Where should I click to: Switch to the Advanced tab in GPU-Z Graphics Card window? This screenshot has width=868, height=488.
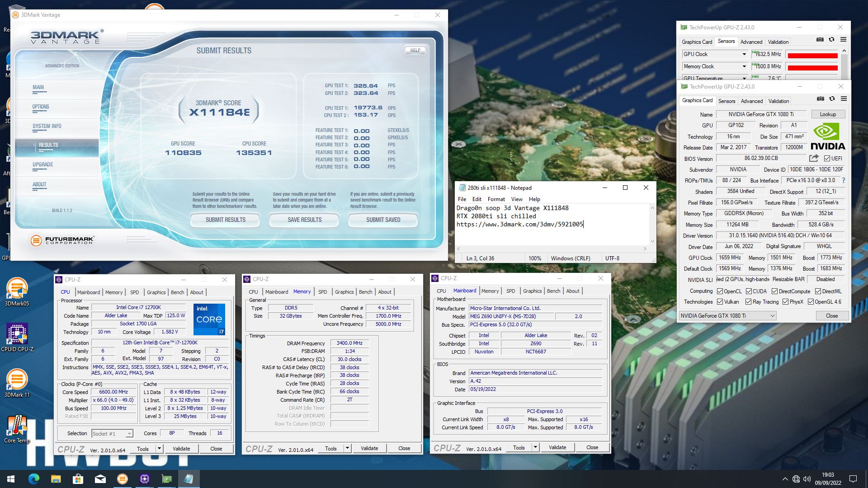(x=752, y=101)
